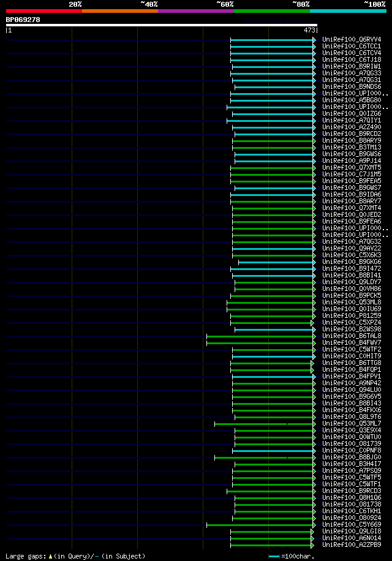This screenshot has width=392, height=561.
Task: Open hit UniRef100_A9NP42
Action: [x=352, y=383]
